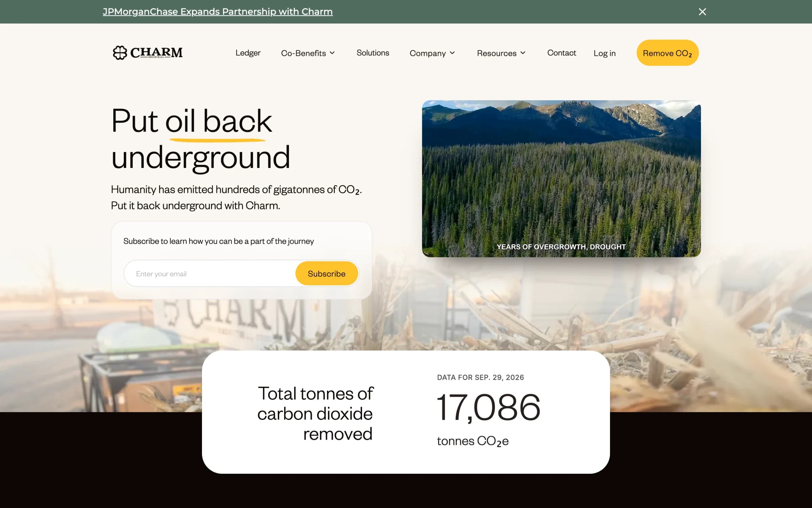Click the Remove CO₂ button
Viewport: 812px width, 508px height.
click(668, 53)
